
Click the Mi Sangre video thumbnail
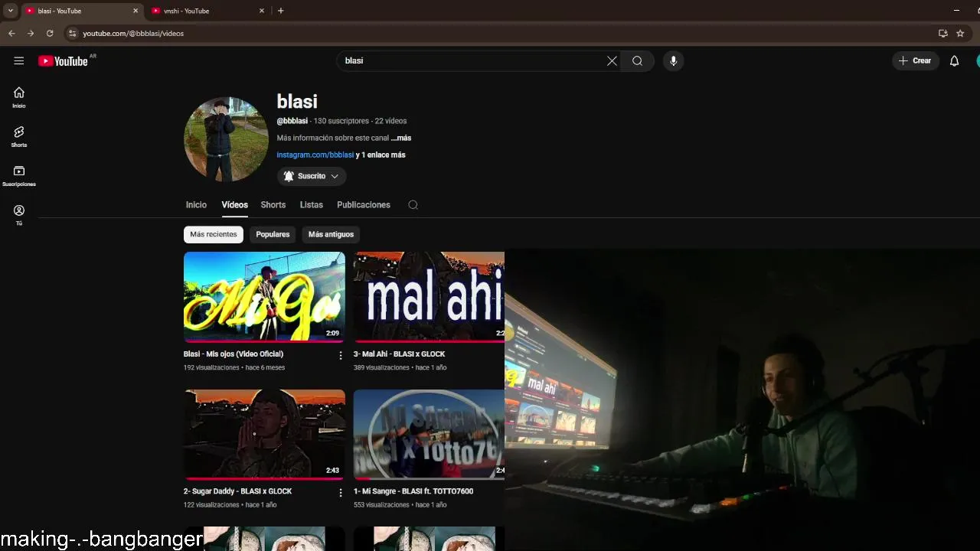coord(429,435)
